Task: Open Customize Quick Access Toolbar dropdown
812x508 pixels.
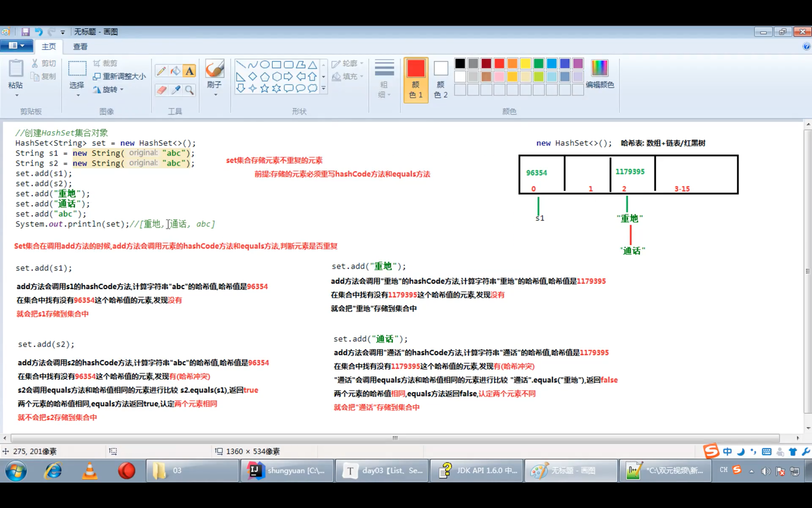Action: [x=63, y=32]
